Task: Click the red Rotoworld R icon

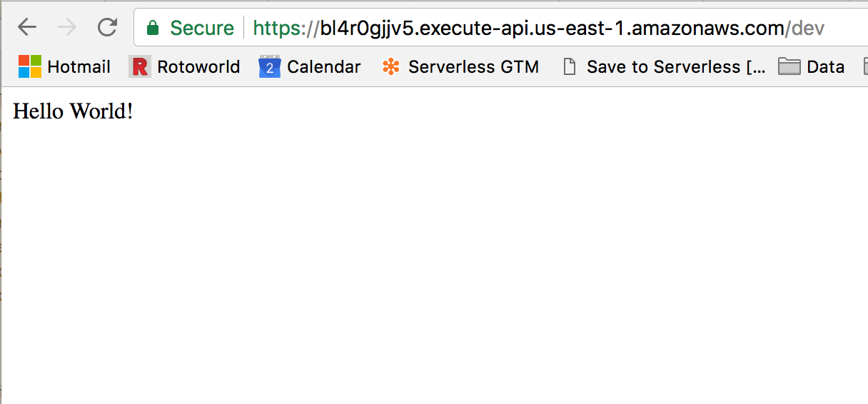Action: tap(141, 66)
